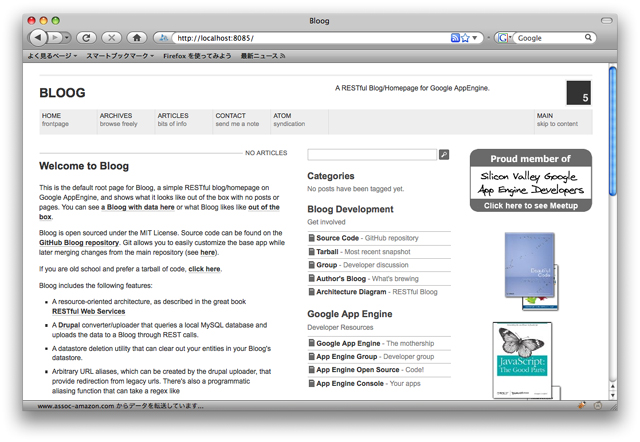Select the ATOM syndication nav tab
640x442 pixels.
300,121
